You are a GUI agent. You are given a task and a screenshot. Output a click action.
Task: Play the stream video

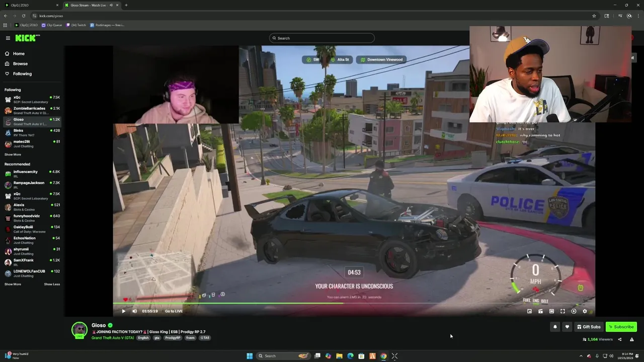(x=124, y=311)
